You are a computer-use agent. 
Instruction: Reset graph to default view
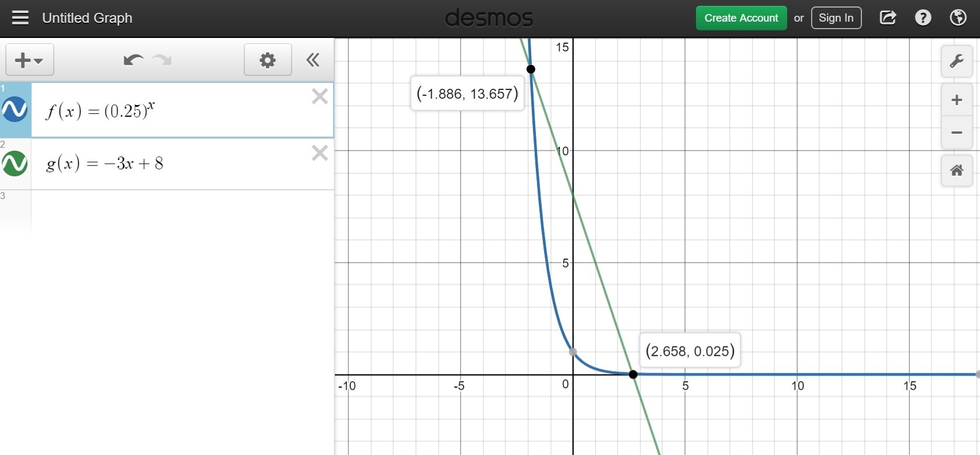(x=957, y=171)
